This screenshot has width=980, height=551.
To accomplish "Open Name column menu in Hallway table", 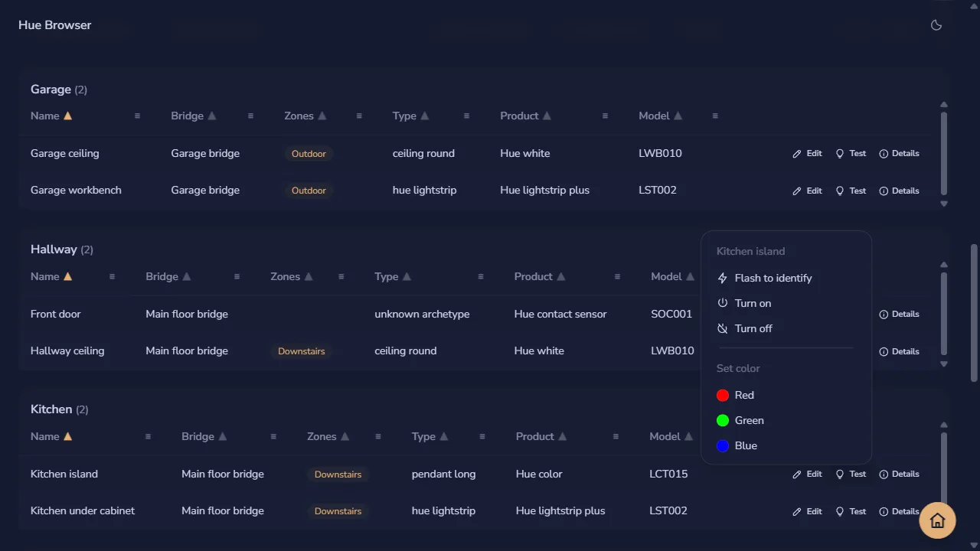I will [x=112, y=277].
